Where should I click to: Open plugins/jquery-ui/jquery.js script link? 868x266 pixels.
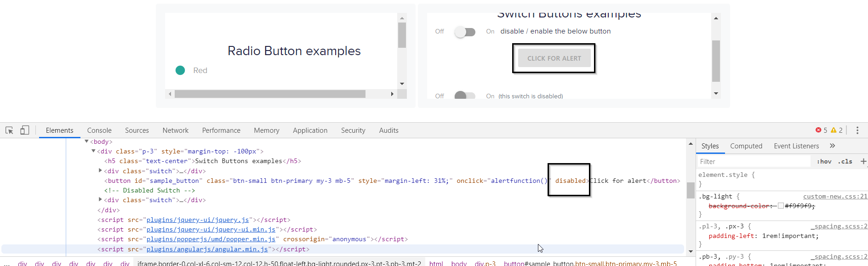(198, 220)
